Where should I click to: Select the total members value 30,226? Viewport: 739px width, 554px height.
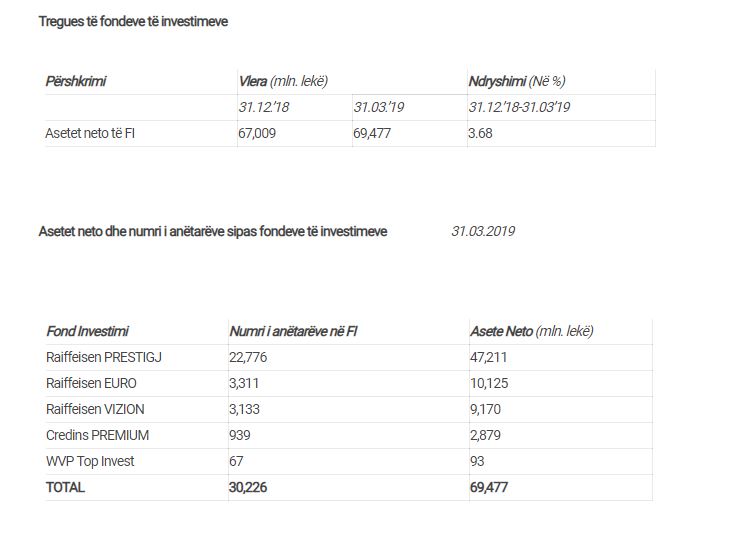251,487
